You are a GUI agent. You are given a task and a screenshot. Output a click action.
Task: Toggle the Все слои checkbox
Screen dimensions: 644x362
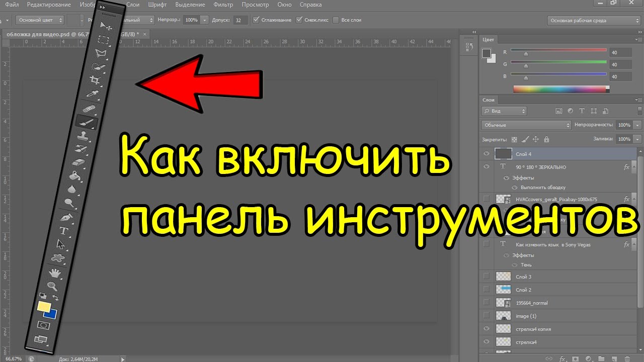point(336,20)
